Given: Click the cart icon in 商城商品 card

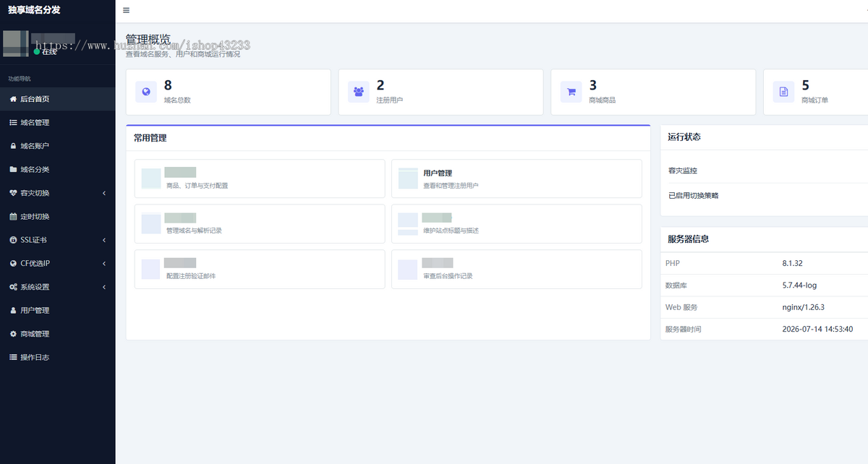Looking at the screenshot, I should [x=571, y=92].
